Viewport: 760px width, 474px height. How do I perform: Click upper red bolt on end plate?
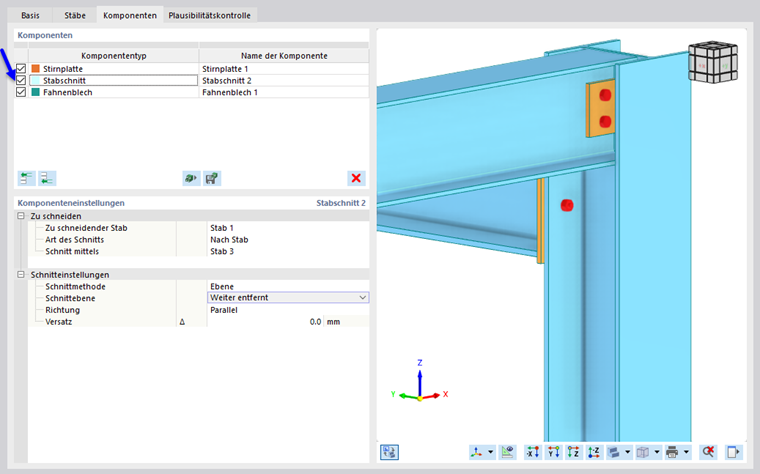pos(605,95)
